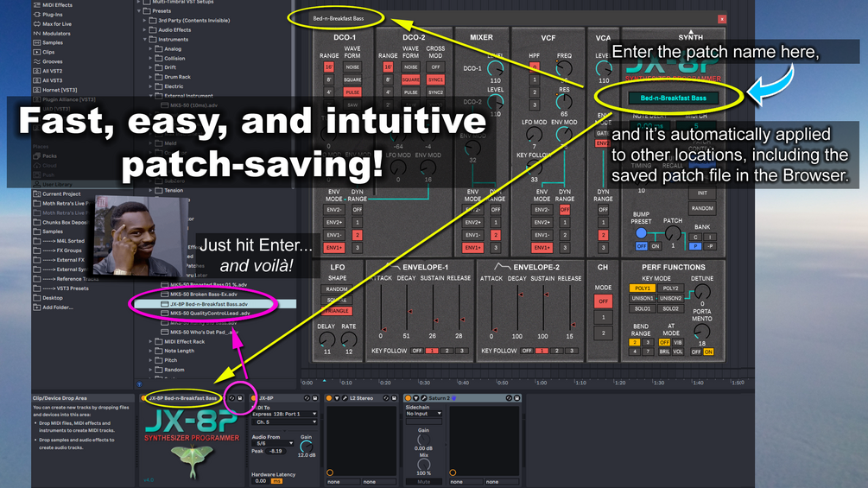
Task: Click the RANDOM patch button
Action: (x=702, y=209)
